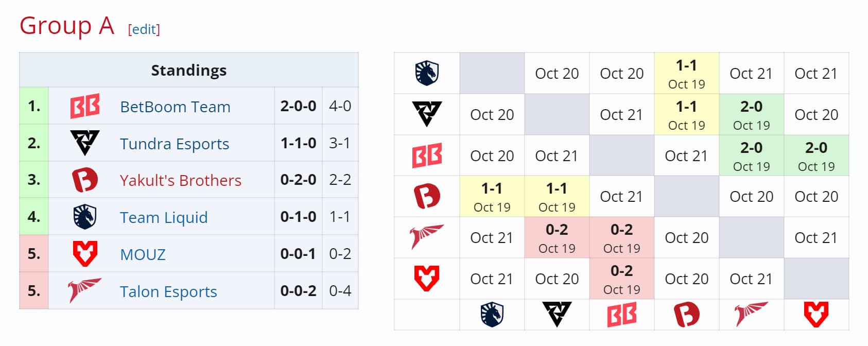Click Team Liquid logo in crosstable top row
Image resolution: width=868 pixels, height=346 pixels.
(427, 73)
